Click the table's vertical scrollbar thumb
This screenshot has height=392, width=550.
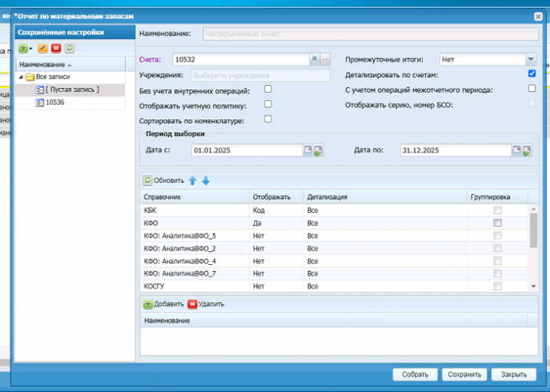point(533,230)
